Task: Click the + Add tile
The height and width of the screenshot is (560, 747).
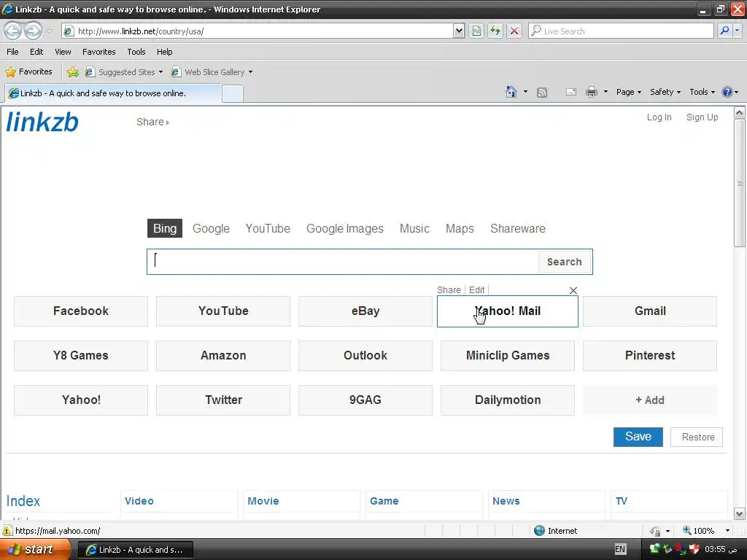Action: (x=650, y=400)
